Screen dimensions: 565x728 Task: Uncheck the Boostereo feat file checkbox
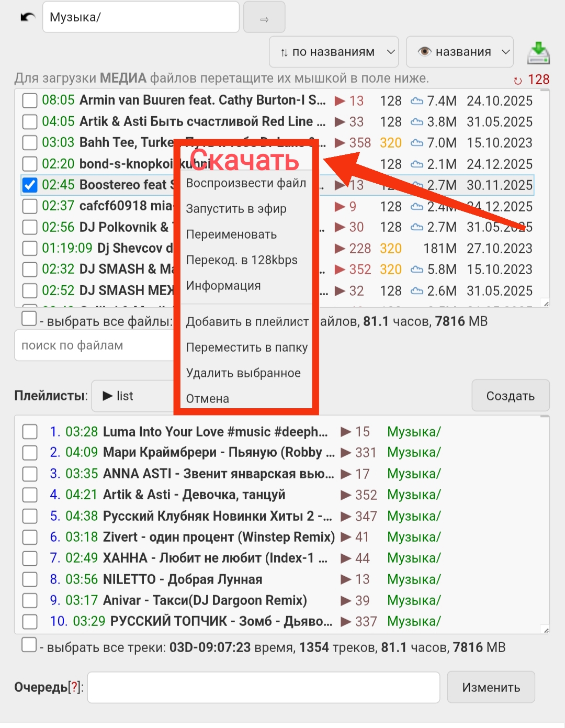coord(30,185)
